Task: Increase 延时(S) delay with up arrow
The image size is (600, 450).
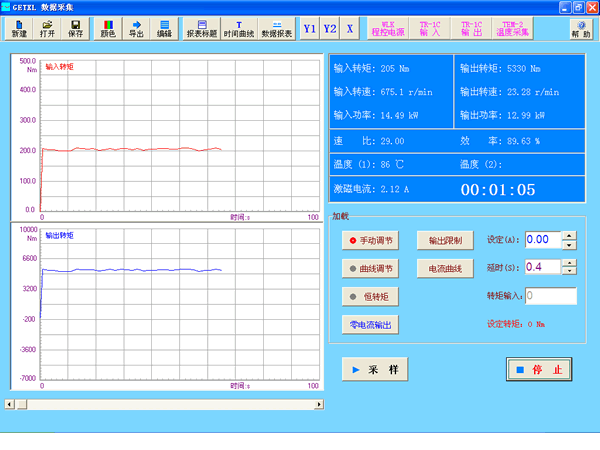Action: [569, 262]
